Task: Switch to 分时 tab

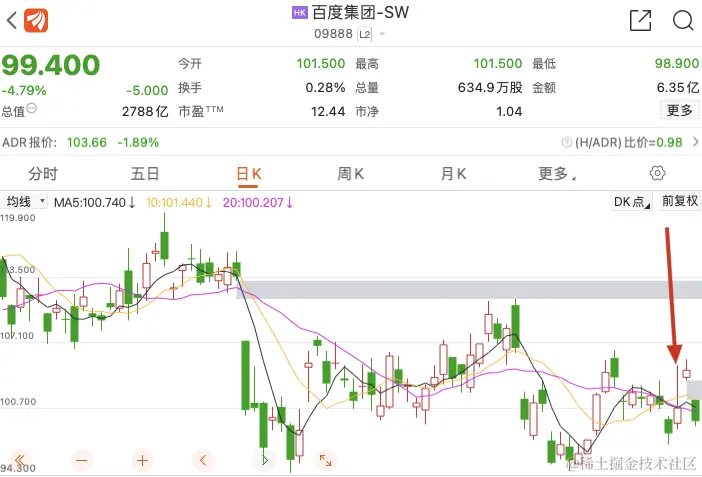Action: pos(43,174)
